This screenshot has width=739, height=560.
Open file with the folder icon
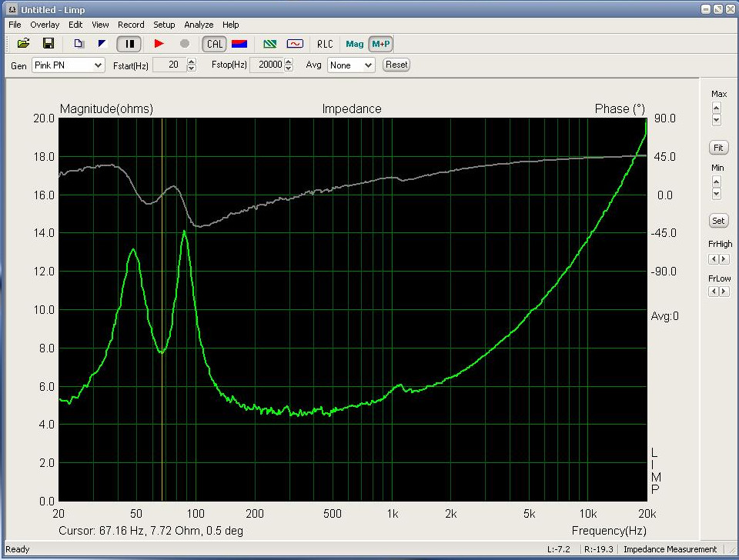point(23,44)
